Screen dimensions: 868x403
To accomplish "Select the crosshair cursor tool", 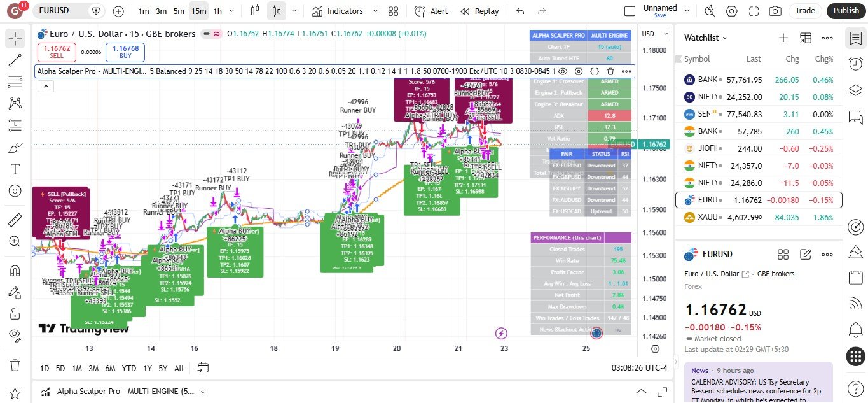I will 15,38.
